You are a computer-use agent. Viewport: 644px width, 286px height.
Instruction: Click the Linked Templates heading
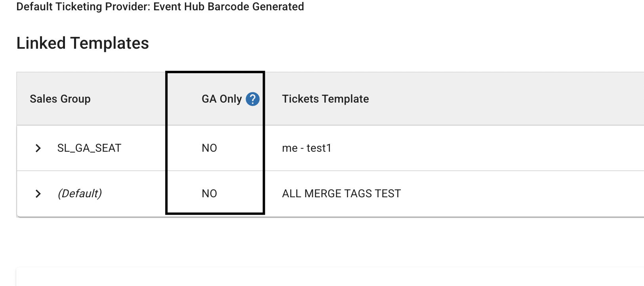click(x=83, y=43)
